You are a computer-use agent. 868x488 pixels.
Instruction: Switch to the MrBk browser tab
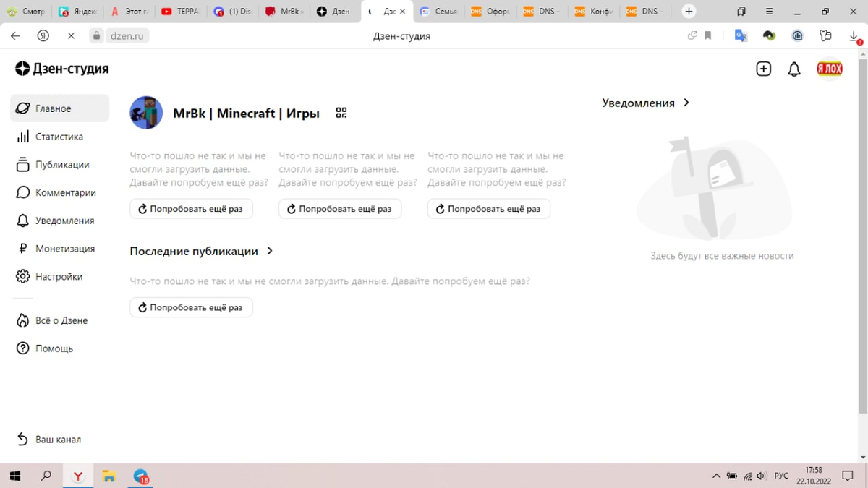tap(285, 12)
